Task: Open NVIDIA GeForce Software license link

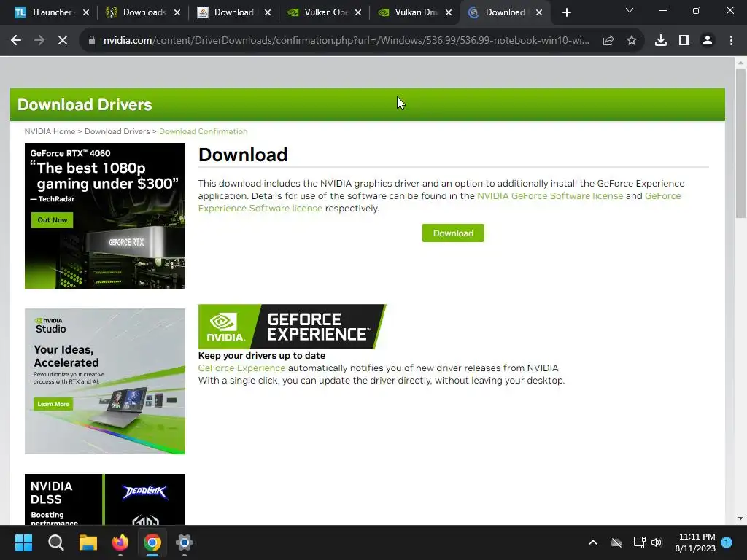Action: 550,195
